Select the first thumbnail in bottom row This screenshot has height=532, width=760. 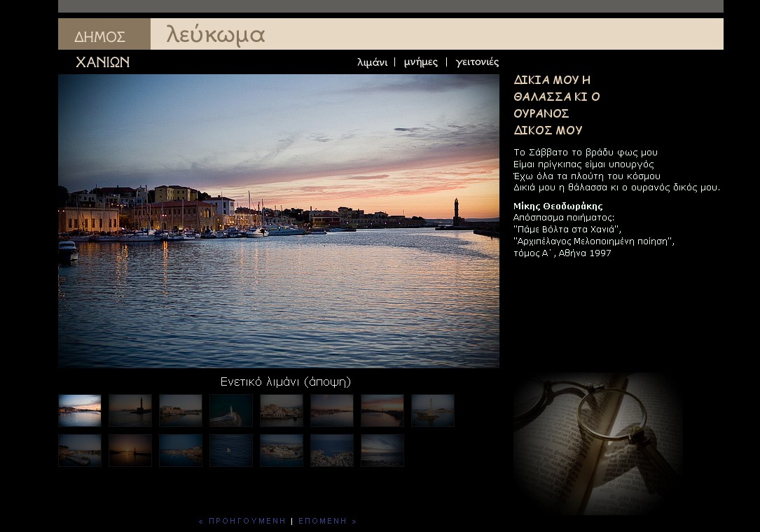80,450
